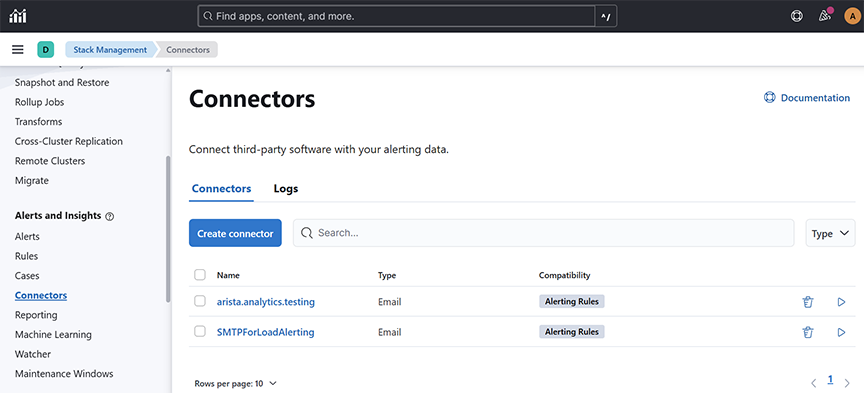
Task: Open the newsfeed celebration icon
Action: 825,16
